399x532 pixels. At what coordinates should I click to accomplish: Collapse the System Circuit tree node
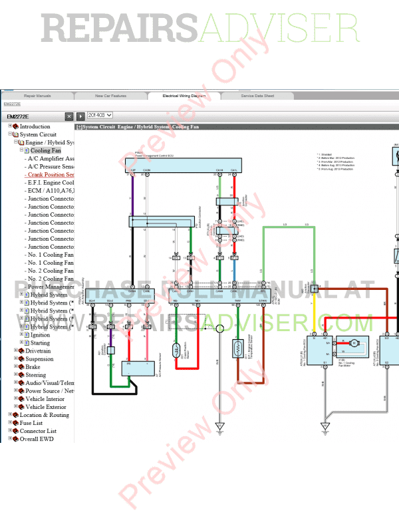tap(10, 134)
